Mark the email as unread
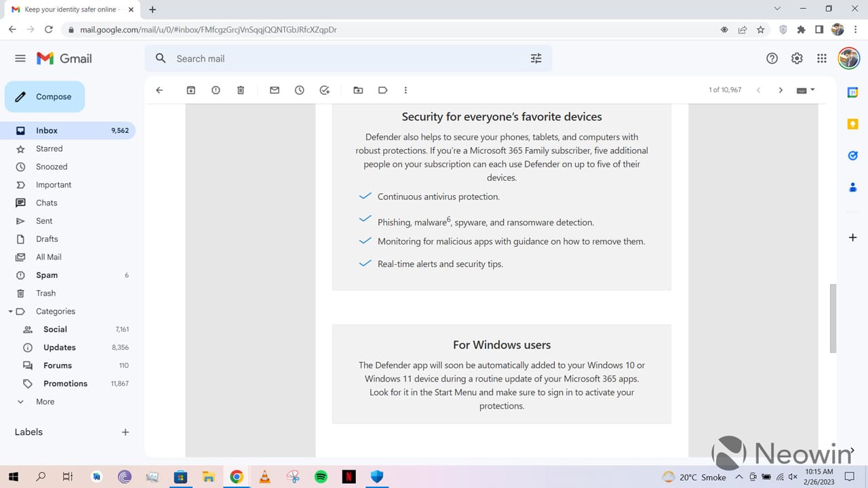The height and width of the screenshot is (488, 868). pyautogui.click(x=275, y=90)
